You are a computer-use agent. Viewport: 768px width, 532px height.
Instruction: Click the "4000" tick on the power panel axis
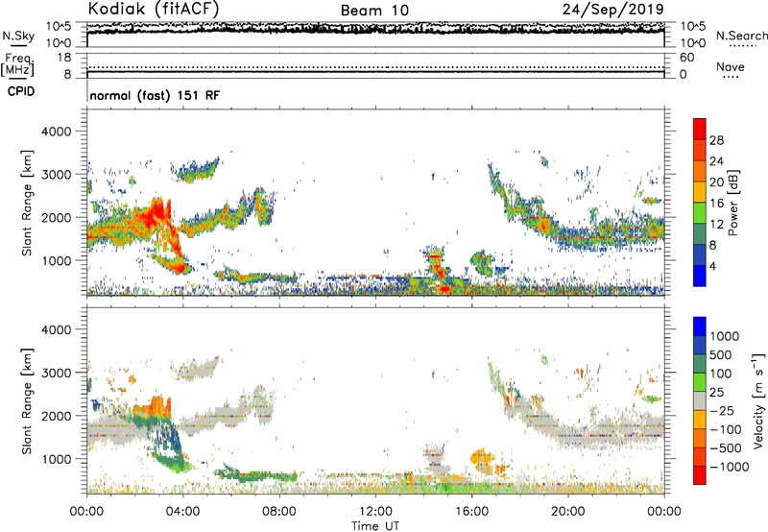click(x=56, y=132)
